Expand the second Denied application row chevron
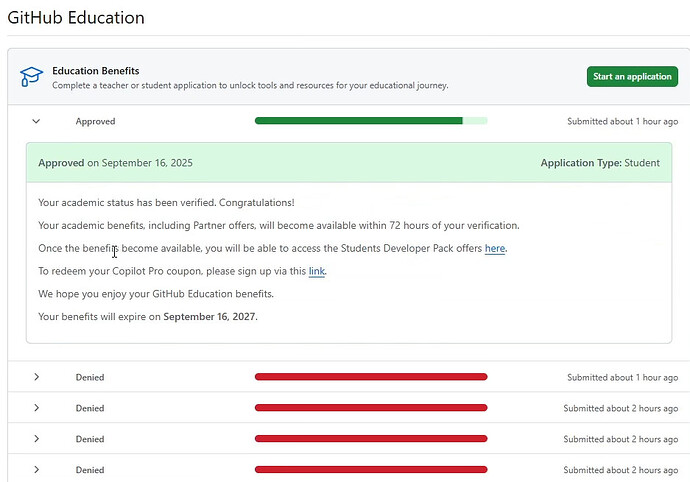The image size is (690, 482). (x=36, y=408)
